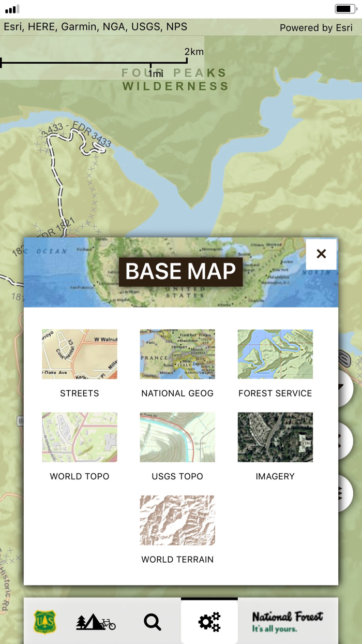Tap the National Forest It's all yours logo

288,622
